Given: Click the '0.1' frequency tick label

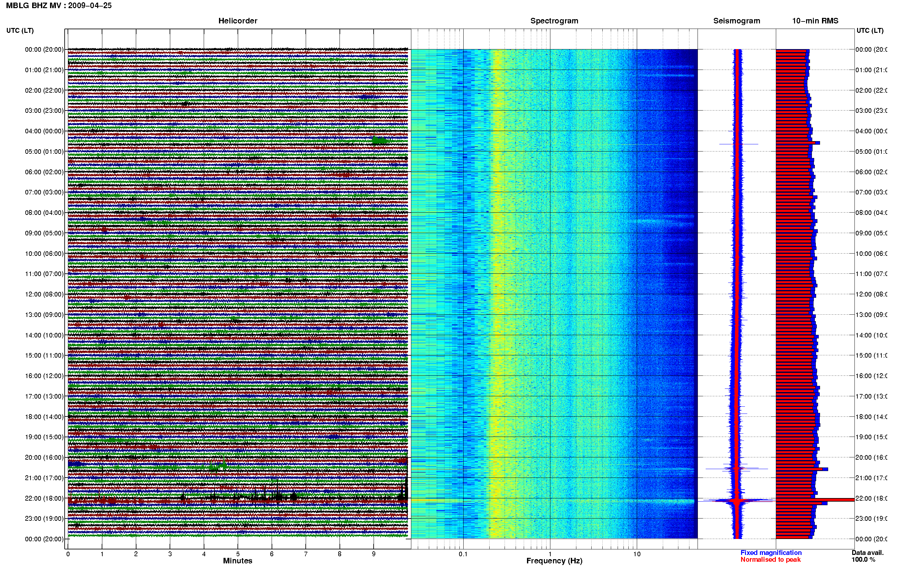Looking at the screenshot, I should pyautogui.click(x=463, y=554).
